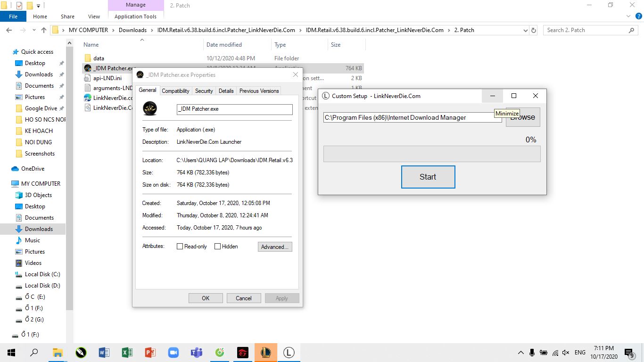Image resolution: width=644 pixels, height=362 pixels.
Task: Launch Excel from the taskbar
Action: [x=127, y=352]
